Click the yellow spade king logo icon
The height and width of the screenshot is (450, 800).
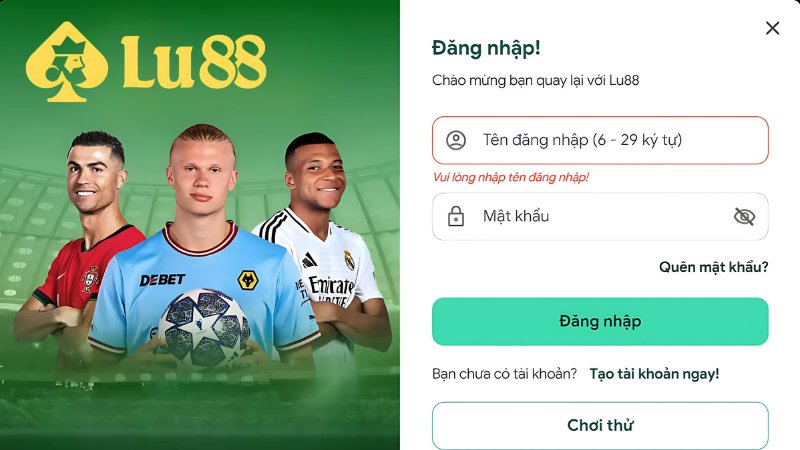[67, 62]
